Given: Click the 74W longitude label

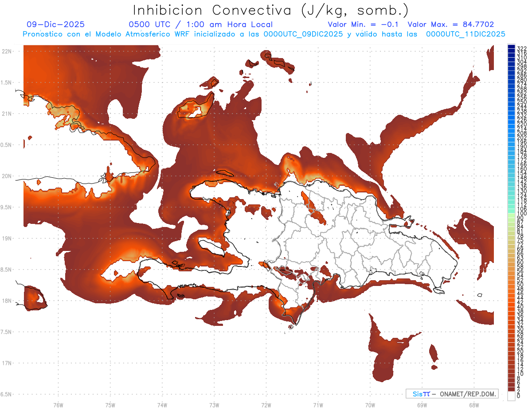Looking at the screenshot, I should coord(162,405).
